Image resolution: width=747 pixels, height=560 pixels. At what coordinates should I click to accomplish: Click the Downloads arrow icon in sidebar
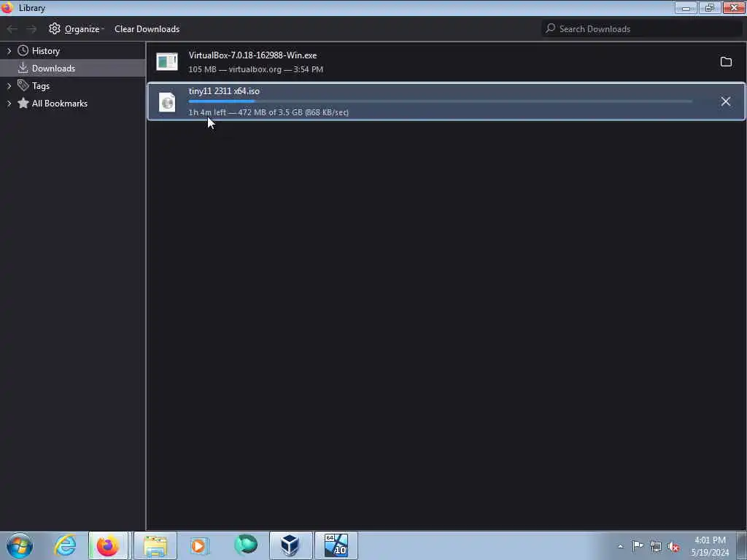click(23, 68)
